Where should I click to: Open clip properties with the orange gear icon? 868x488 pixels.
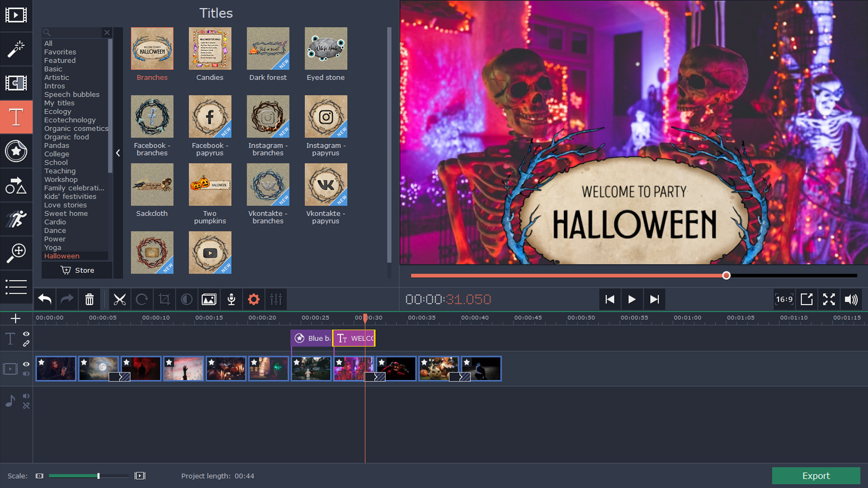pos(254,299)
